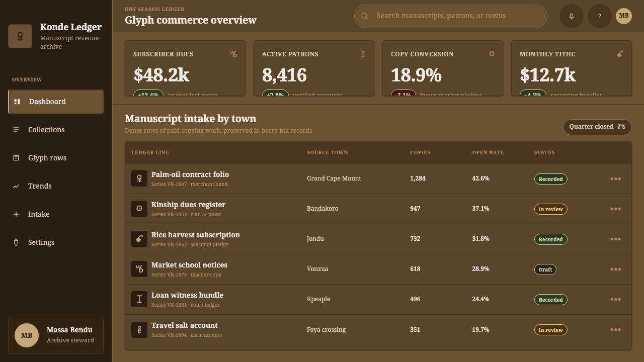The width and height of the screenshot is (644, 362).
Task: Open Intake in the sidebar
Action: pyautogui.click(x=56, y=214)
